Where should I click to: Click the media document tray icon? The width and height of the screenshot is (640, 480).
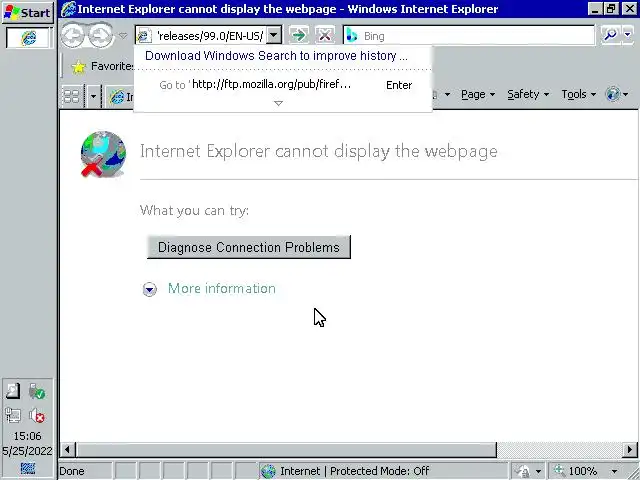(x=13, y=391)
